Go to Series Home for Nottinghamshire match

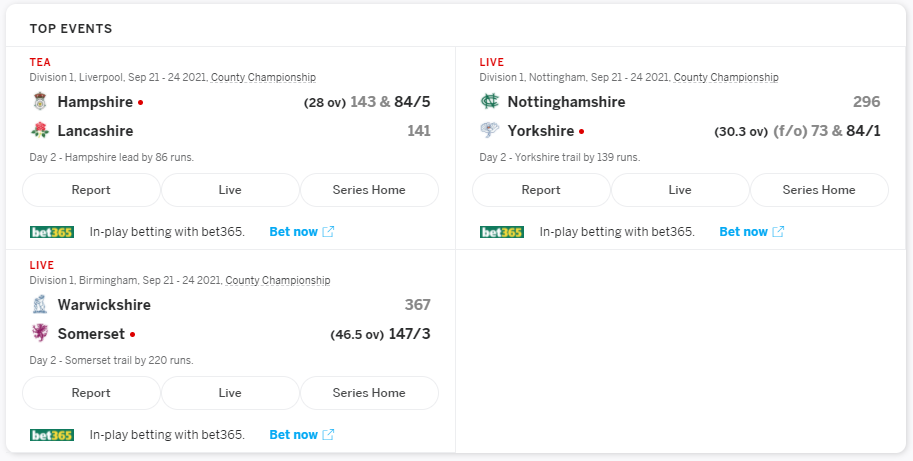(x=819, y=190)
